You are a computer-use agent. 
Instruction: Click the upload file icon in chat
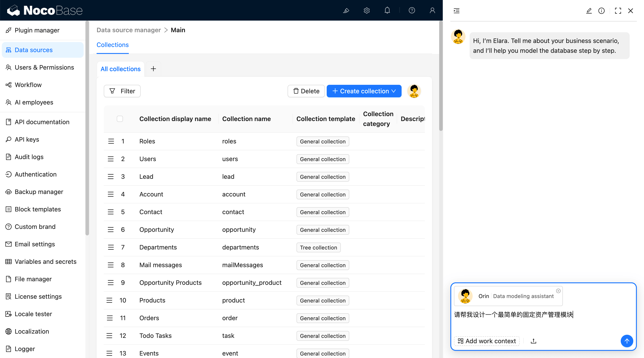pyautogui.click(x=533, y=341)
